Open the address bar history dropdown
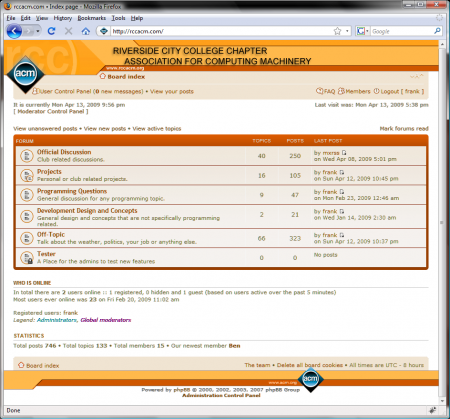 coord(347,31)
